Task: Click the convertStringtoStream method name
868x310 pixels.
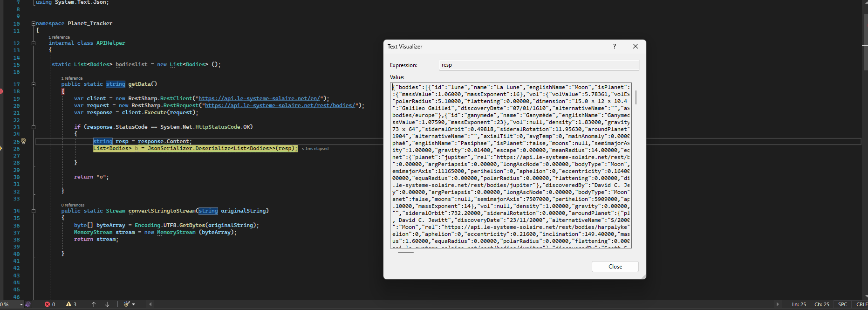Action: [162, 211]
